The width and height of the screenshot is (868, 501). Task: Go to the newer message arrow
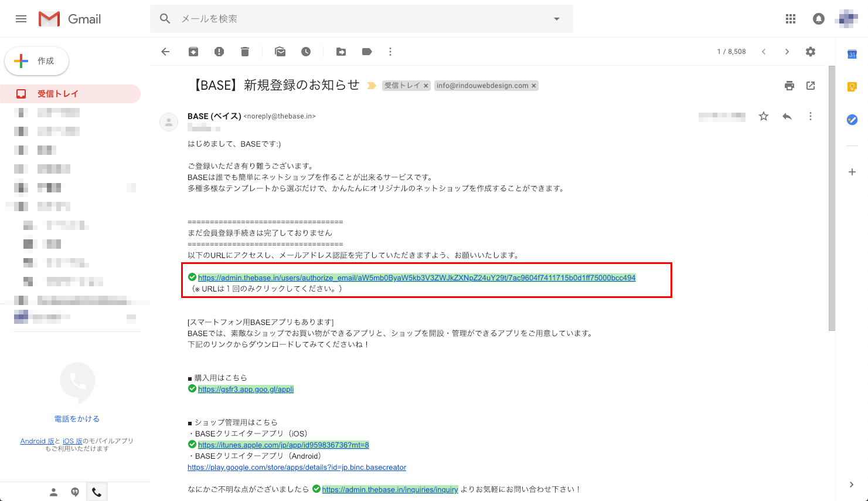pyautogui.click(x=764, y=52)
